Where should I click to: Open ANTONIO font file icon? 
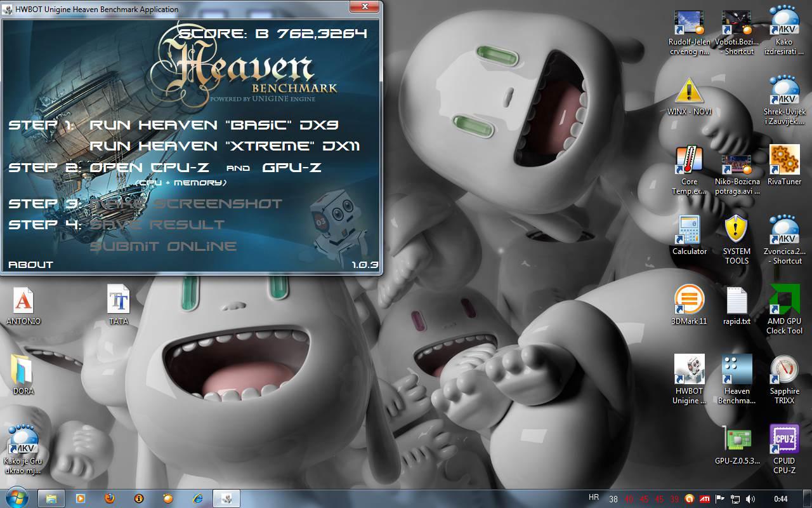click(23, 305)
